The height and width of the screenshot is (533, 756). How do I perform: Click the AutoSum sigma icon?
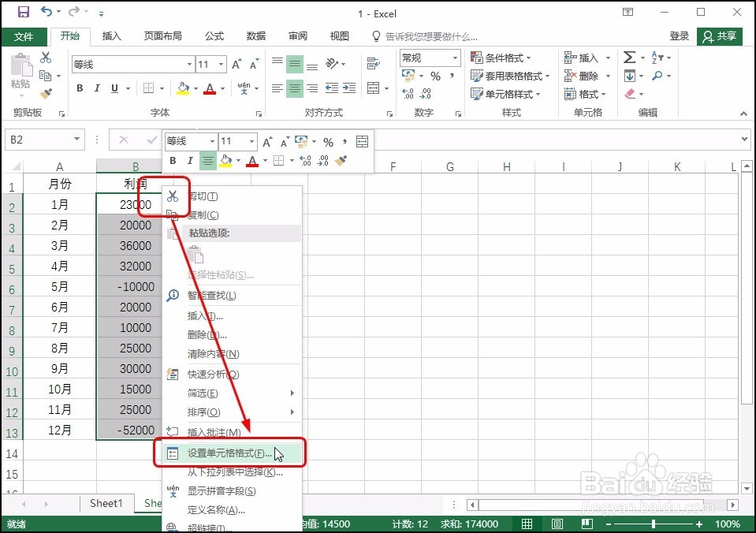pos(629,58)
